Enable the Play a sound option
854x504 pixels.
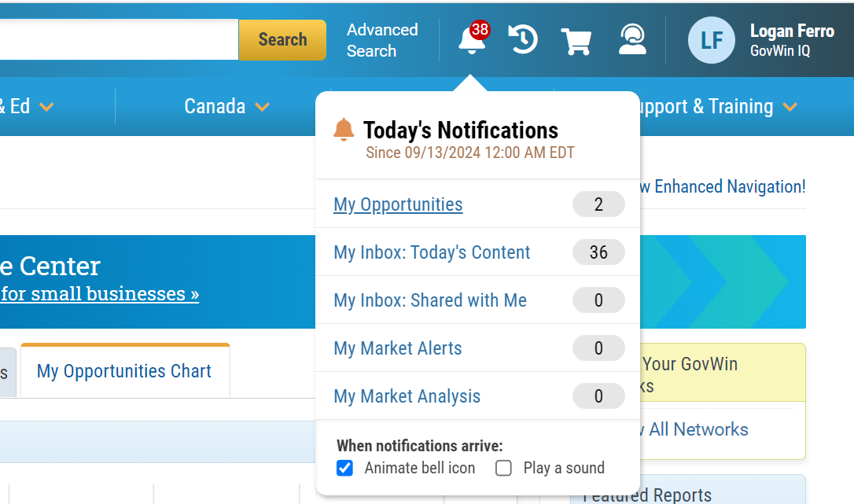(x=503, y=468)
